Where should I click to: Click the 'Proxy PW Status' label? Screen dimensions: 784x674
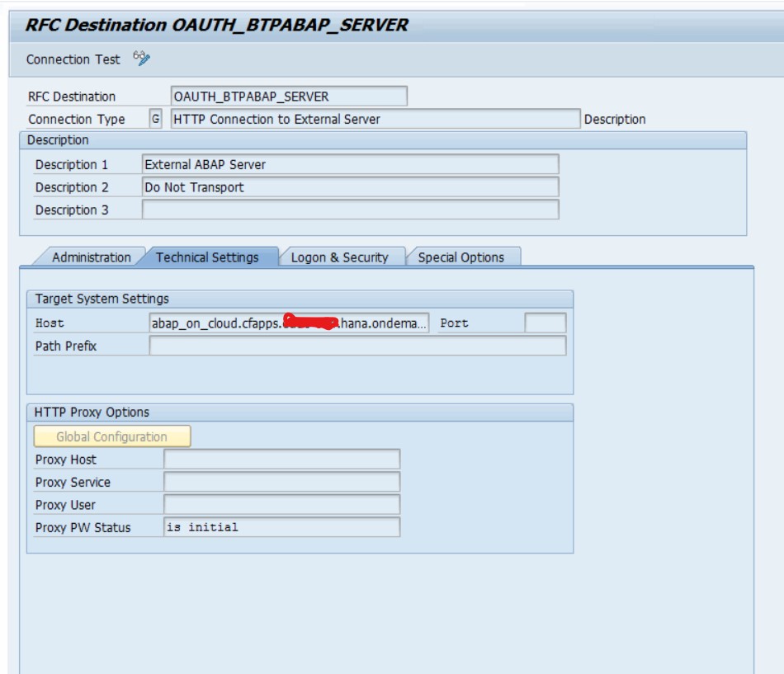tap(83, 527)
